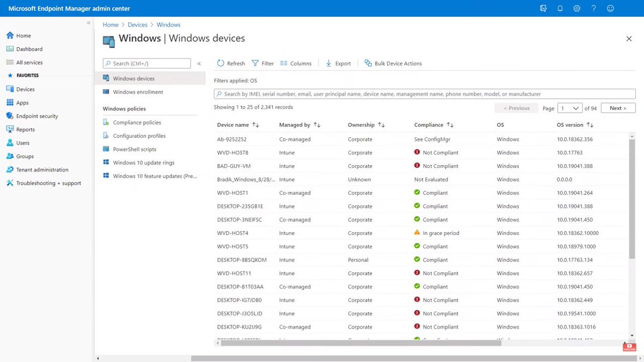Click the table horizontal scrollbar
Screen dimensions: 644x362
click(x=361, y=343)
